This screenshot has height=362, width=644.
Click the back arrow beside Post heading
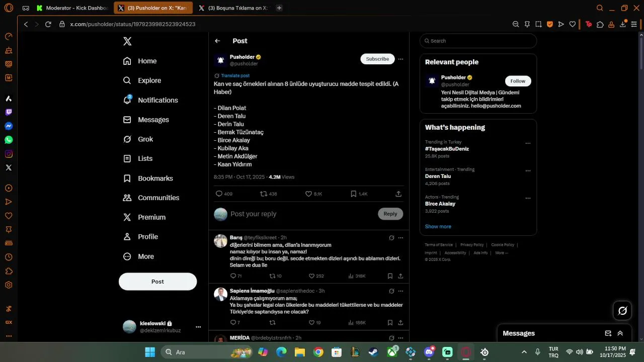pyautogui.click(x=217, y=41)
